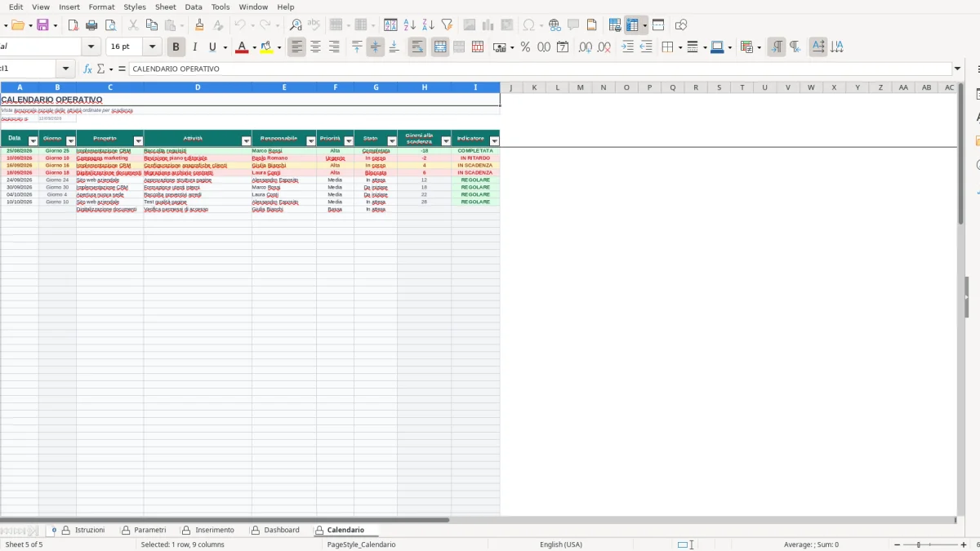The image size is (980, 551).
Task: Select the 'IN RITARDO' indicator cell
Action: (475, 158)
